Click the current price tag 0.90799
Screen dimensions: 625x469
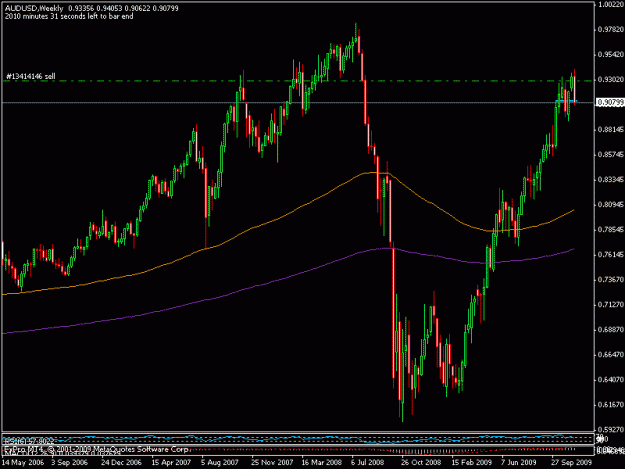coord(610,103)
